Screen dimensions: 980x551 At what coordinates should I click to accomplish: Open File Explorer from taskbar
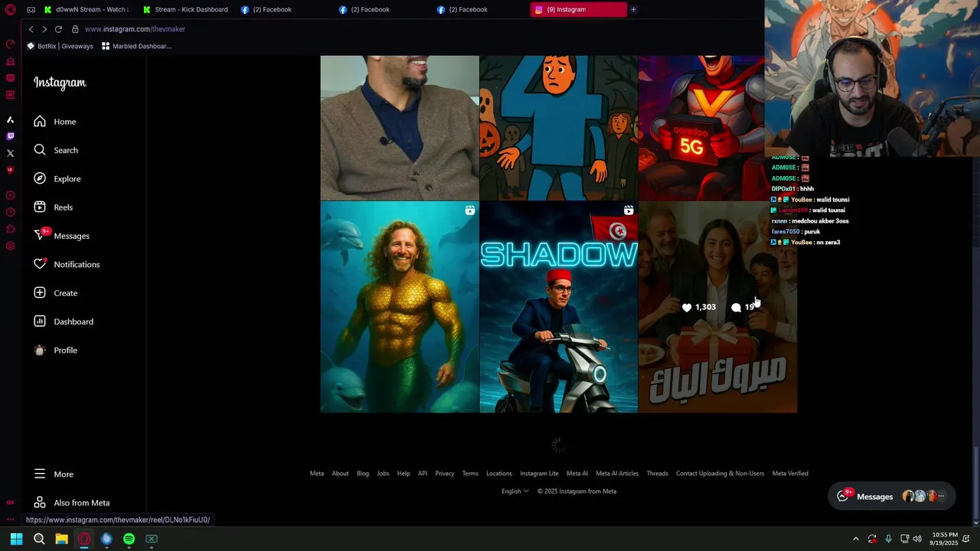tap(61, 539)
